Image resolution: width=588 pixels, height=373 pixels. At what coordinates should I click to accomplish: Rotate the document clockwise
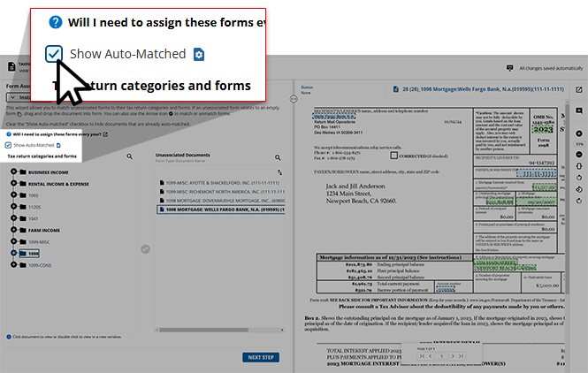pos(579,201)
